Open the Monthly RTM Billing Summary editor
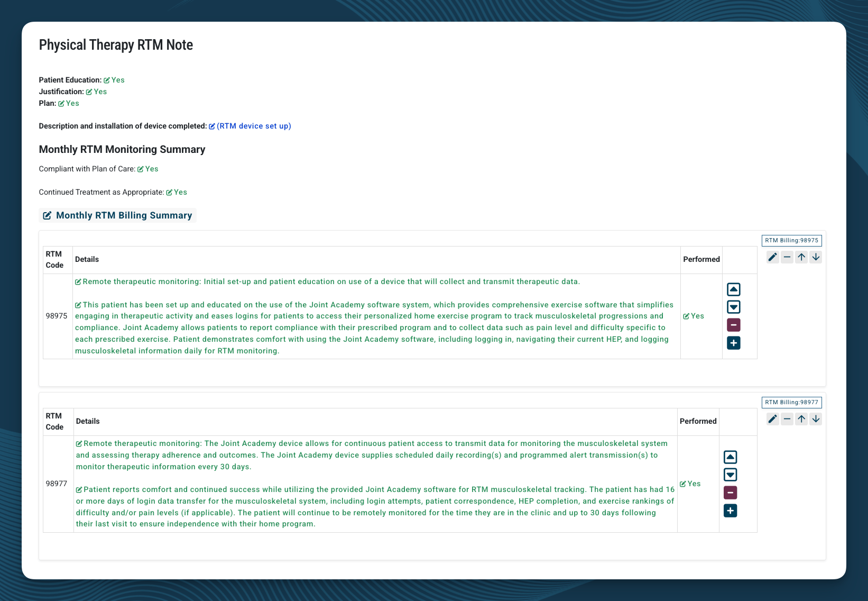The width and height of the screenshot is (868, 601). pyautogui.click(x=117, y=215)
